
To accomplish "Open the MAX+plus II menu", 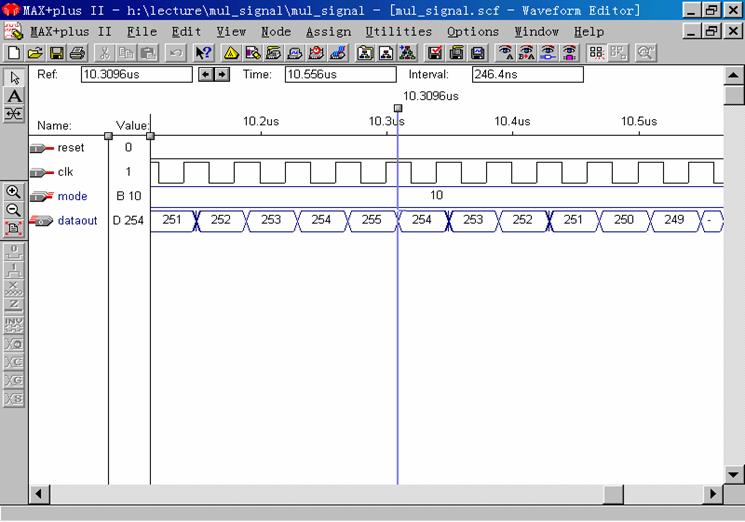I will point(71,32).
